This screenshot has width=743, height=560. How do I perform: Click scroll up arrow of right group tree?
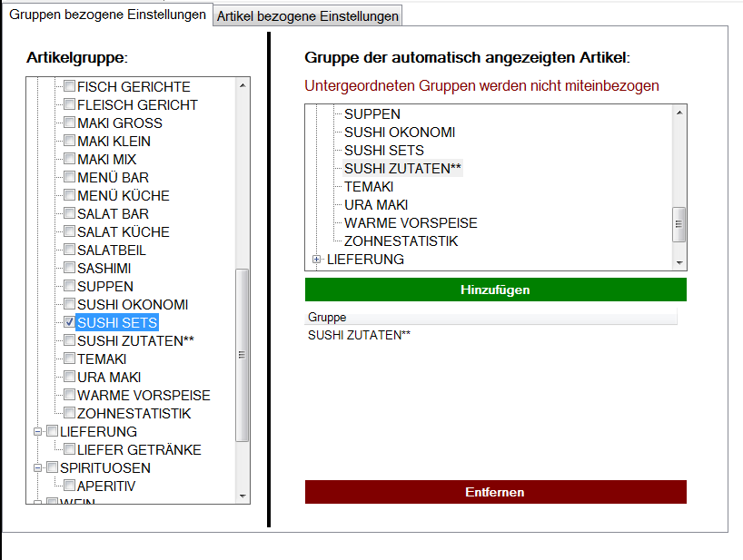[679, 113]
